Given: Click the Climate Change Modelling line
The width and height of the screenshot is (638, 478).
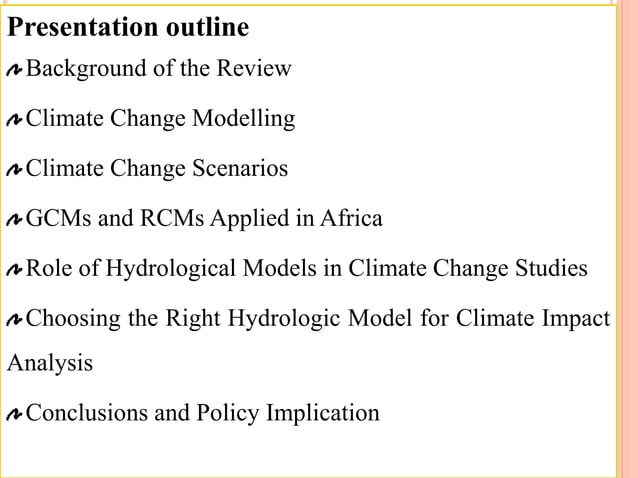Looking at the screenshot, I should point(161,119).
